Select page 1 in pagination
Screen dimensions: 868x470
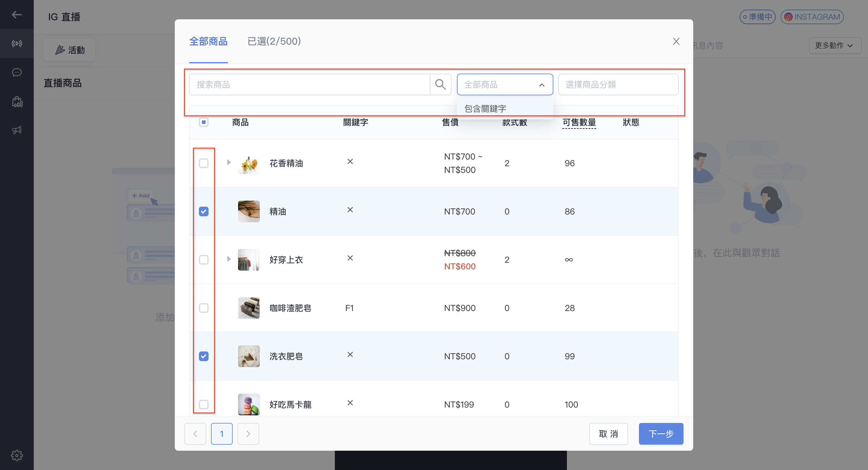[x=222, y=433]
